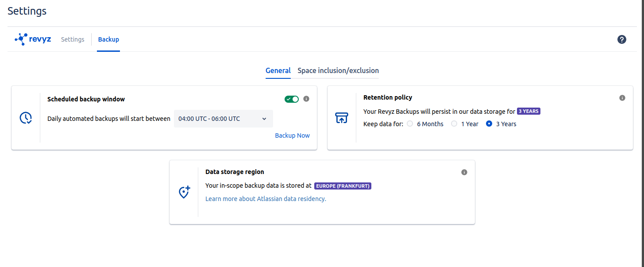Click the location pin icon in Data storage card
The height and width of the screenshot is (267, 644).
184,192
